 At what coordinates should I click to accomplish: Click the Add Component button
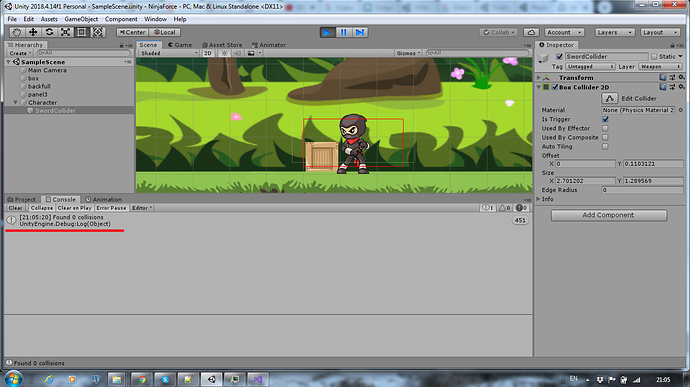coord(609,215)
